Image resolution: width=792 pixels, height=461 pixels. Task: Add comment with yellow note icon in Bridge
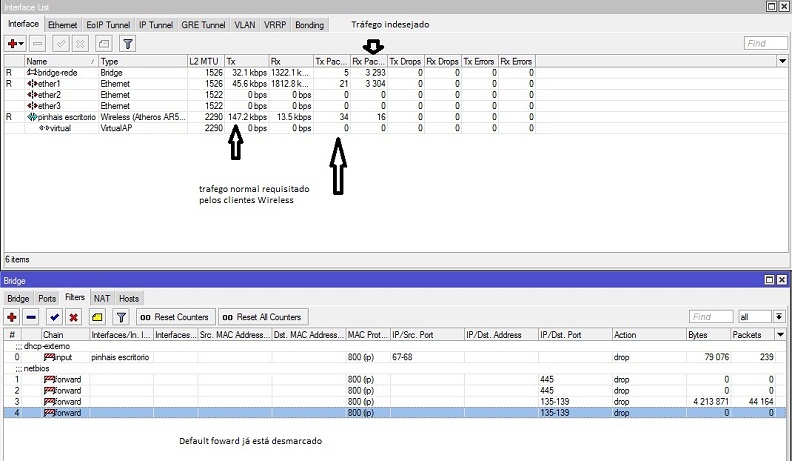tap(97, 317)
